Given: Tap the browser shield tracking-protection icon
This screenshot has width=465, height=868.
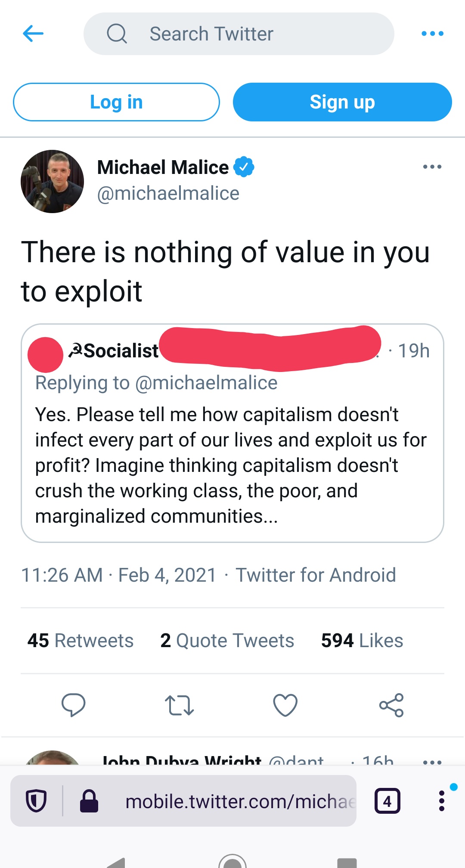Looking at the screenshot, I should (36, 801).
